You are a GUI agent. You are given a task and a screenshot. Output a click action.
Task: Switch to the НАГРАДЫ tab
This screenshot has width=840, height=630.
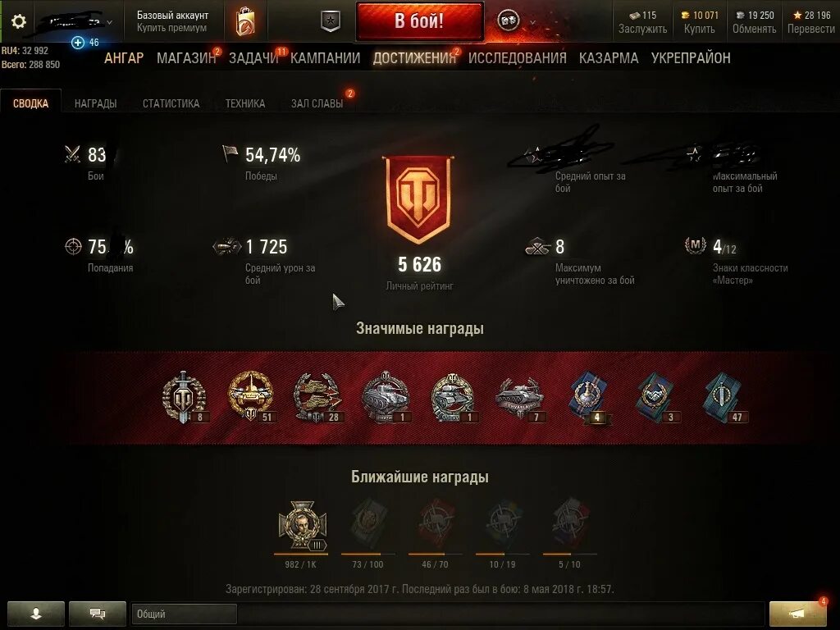coord(95,103)
